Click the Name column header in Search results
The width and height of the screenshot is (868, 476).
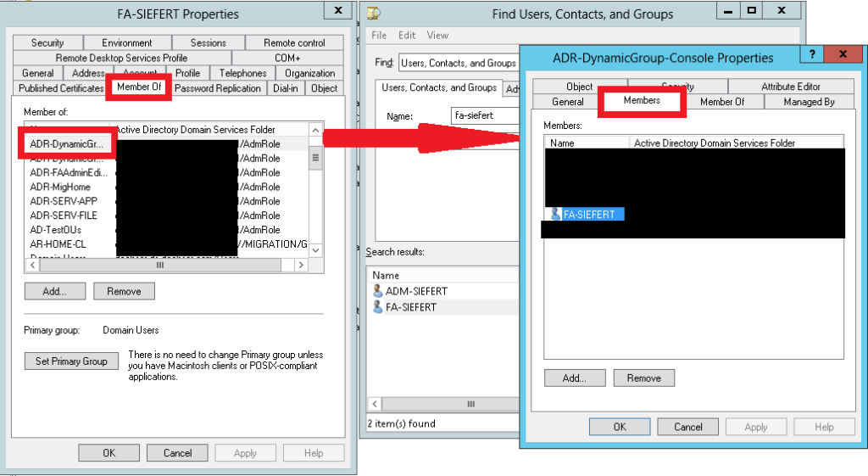[444, 276]
